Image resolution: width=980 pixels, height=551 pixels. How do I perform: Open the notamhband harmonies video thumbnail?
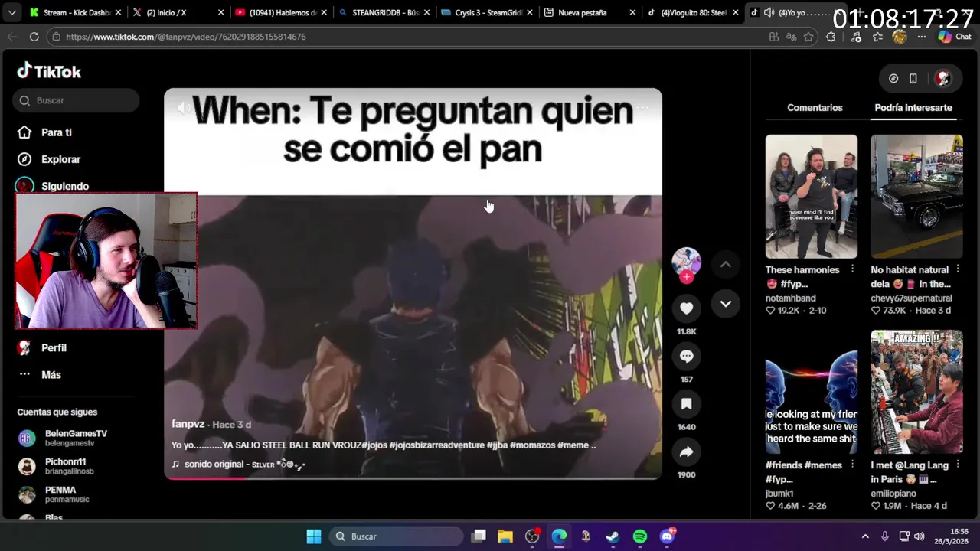[811, 197]
